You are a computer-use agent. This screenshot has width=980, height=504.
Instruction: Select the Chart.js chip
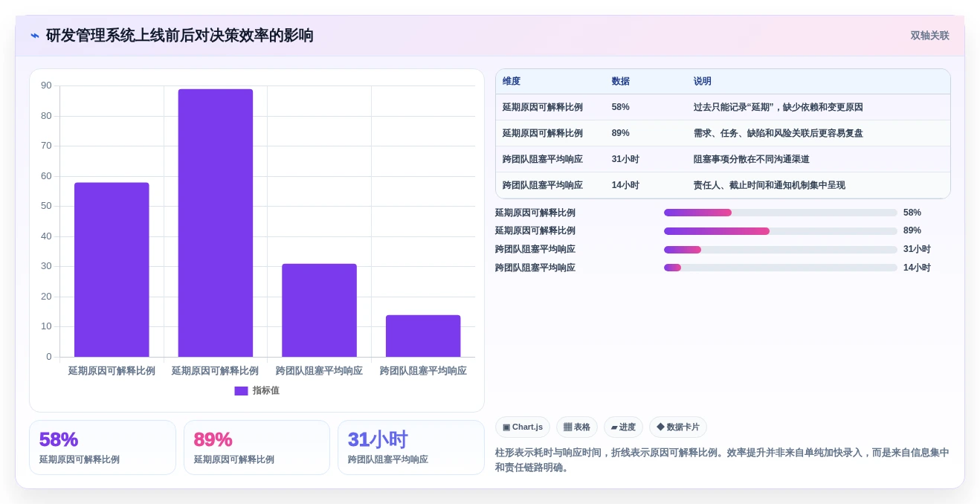coord(523,427)
